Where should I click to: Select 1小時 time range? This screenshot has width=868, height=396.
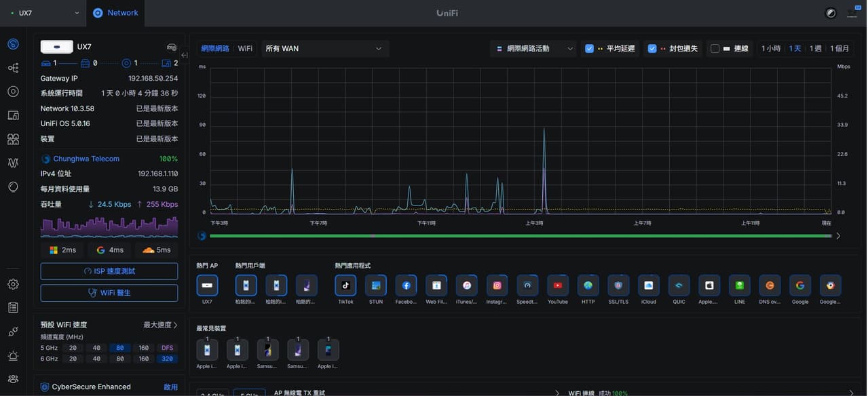coord(771,49)
